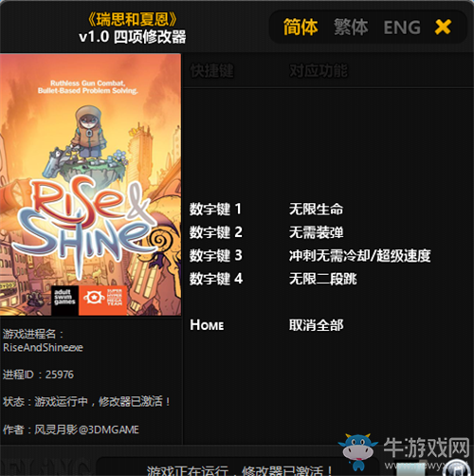This screenshot has height=476, width=474.
Task: Adjust the music volume slider at bottom
Action: tap(410, 470)
